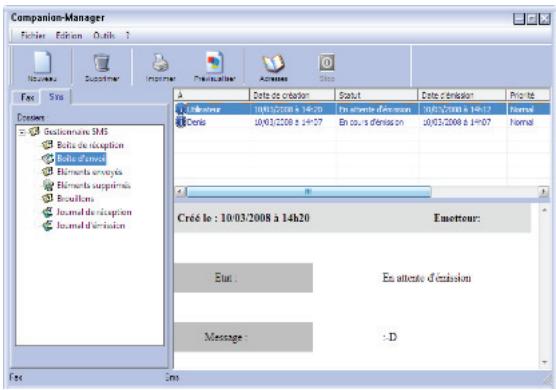Open Éléments supprimés folder
The image size is (556, 390).
coord(94,185)
